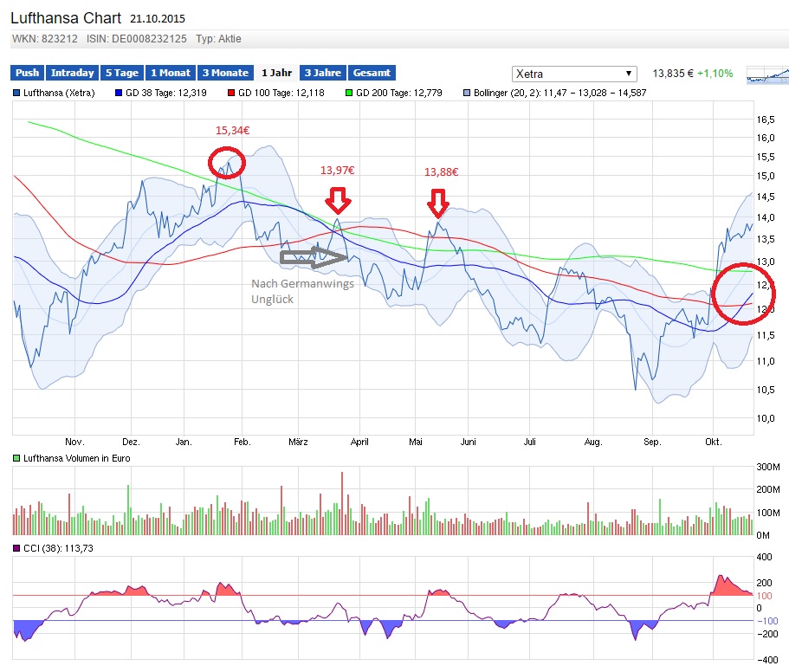The image size is (789, 672).
Task: Click the WKN: 823212 text
Action: pyautogui.click(x=45, y=39)
